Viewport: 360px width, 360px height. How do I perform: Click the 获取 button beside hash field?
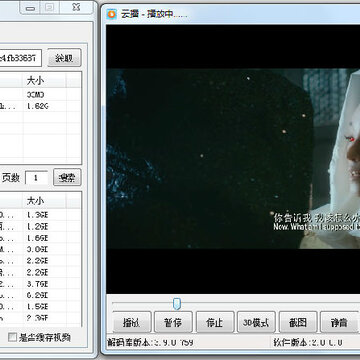click(x=64, y=59)
